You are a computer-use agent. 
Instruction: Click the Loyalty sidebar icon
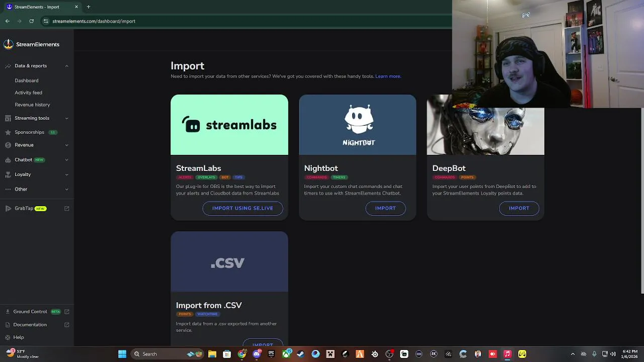point(8,174)
